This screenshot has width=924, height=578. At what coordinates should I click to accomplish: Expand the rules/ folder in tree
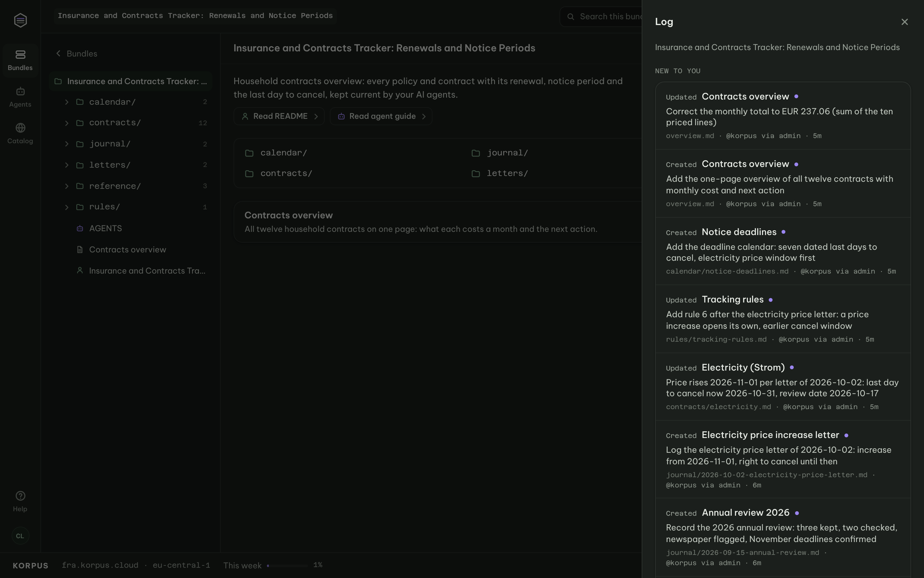coord(67,207)
